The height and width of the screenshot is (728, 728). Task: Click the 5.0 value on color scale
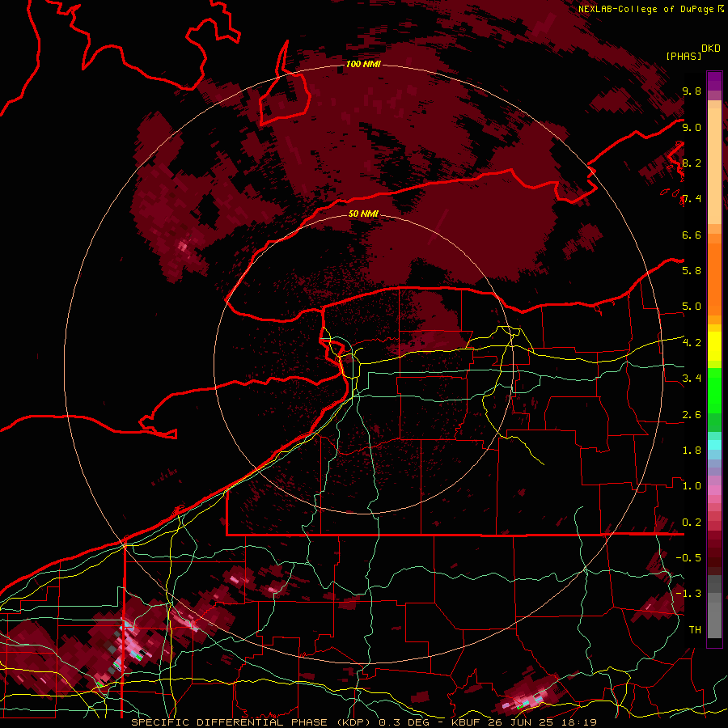tap(692, 307)
